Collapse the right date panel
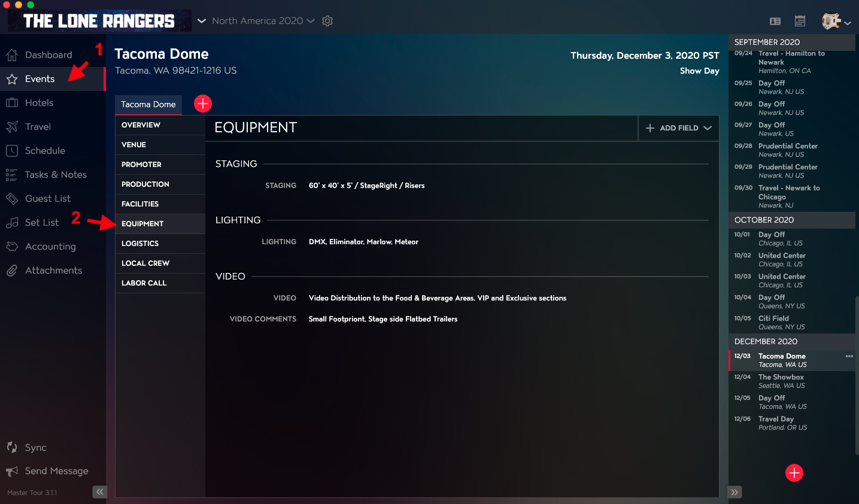 pos(734,492)
